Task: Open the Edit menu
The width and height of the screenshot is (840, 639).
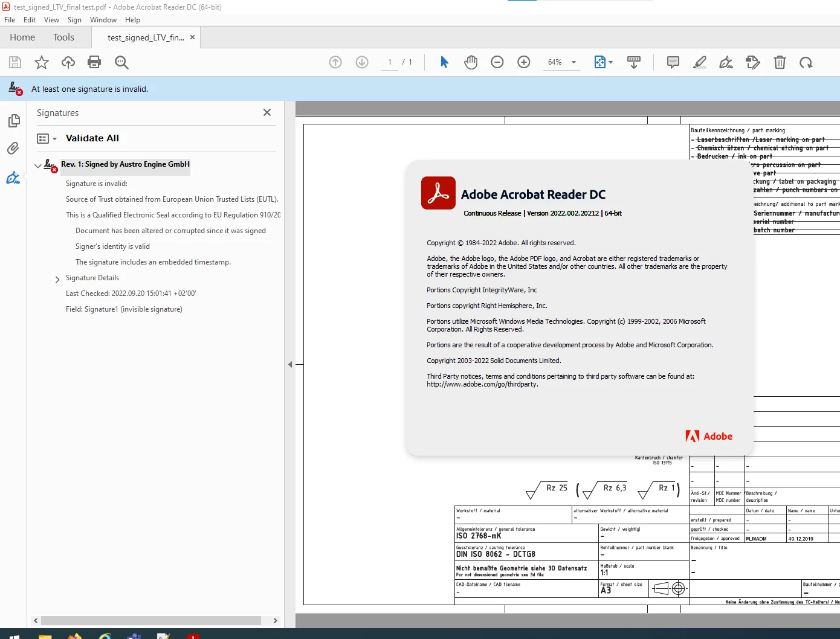Action: coord(30,20)
